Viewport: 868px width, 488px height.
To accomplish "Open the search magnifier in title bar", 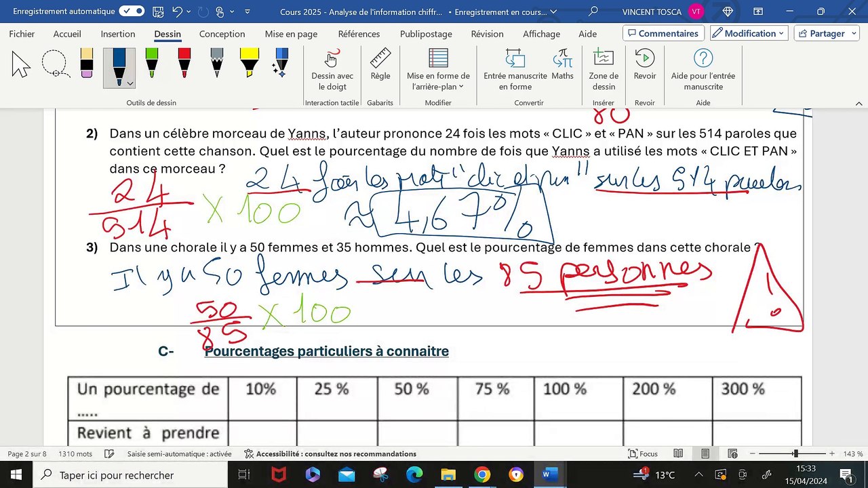I will coord(593,12).
